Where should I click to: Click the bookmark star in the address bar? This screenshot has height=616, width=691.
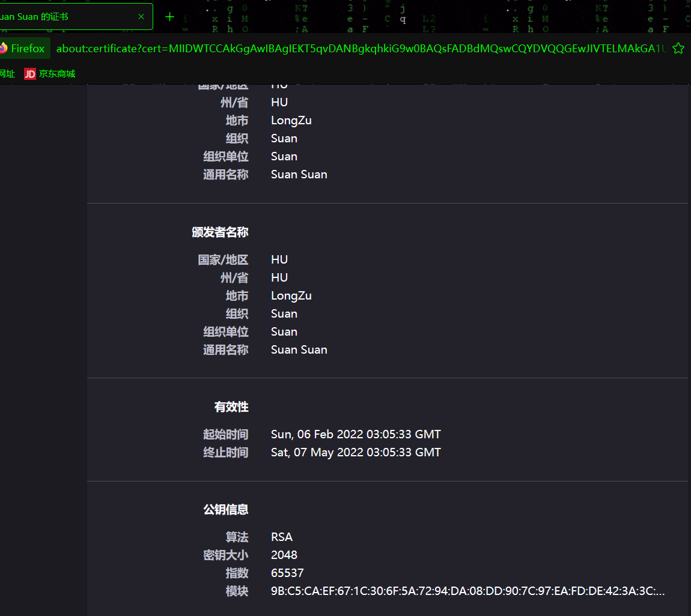click(x=678, y=49)
